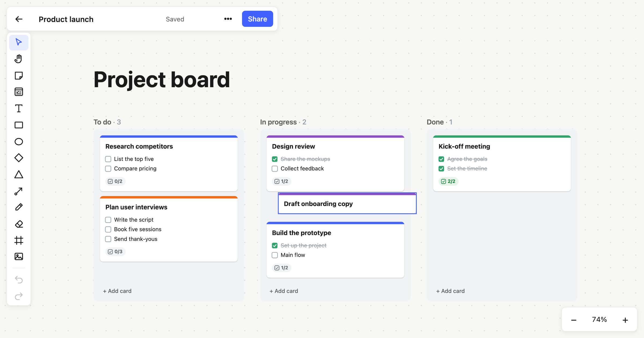Pick the checklist card tool
644x338 pixels.
(x=19, y=92)
